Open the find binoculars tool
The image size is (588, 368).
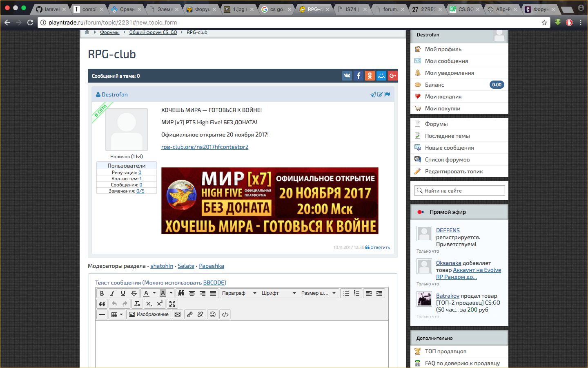pos(181,293)
